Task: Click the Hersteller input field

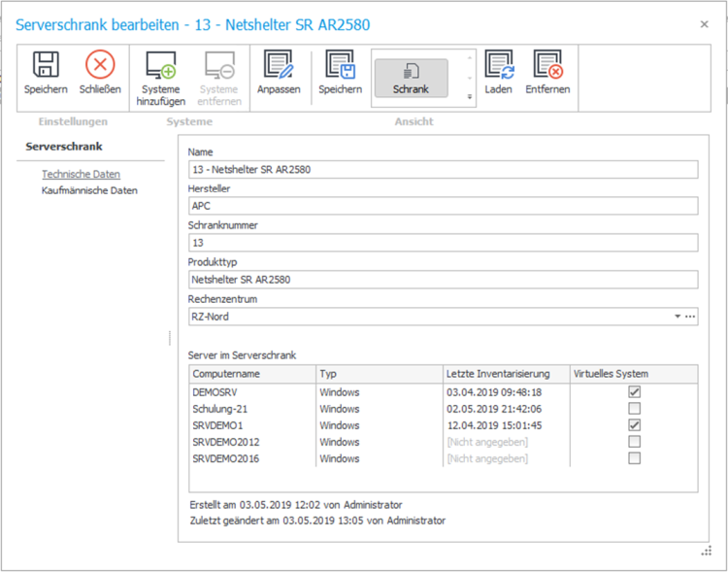Action: [443, 206]
